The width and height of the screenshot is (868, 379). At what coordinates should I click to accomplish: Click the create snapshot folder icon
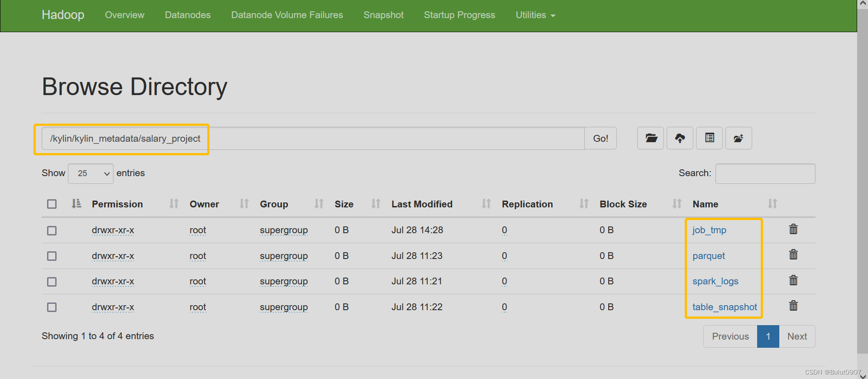(739, 138)
